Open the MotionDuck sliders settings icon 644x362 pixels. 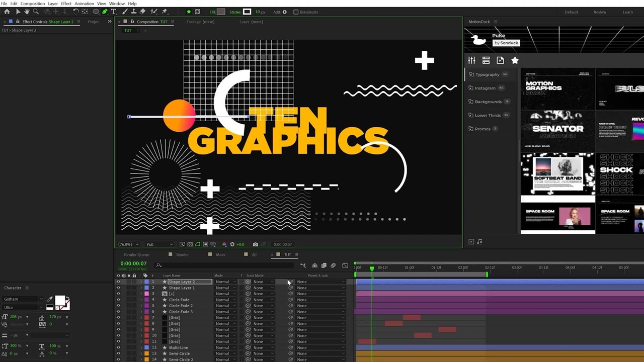[x=471, y=60]
